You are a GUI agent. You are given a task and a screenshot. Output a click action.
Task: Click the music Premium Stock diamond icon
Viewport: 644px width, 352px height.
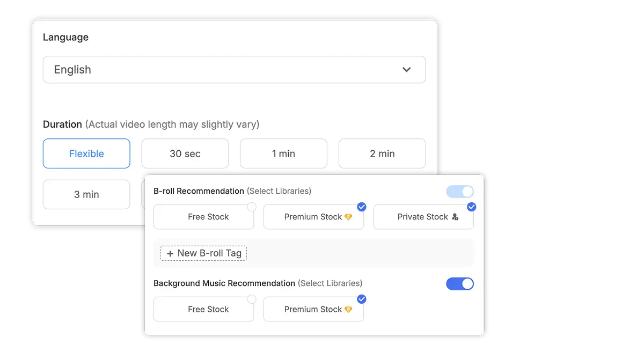[348, 309]
